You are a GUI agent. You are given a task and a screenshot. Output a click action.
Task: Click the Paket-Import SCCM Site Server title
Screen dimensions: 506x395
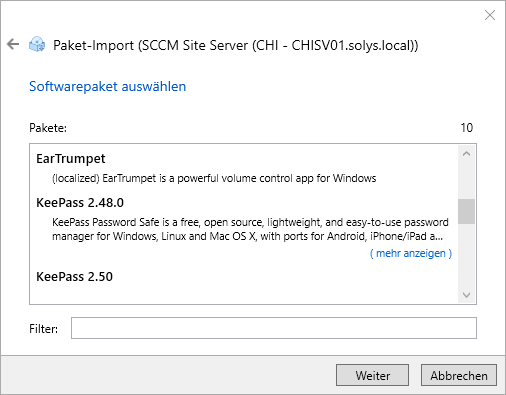(x=236, y=45)
